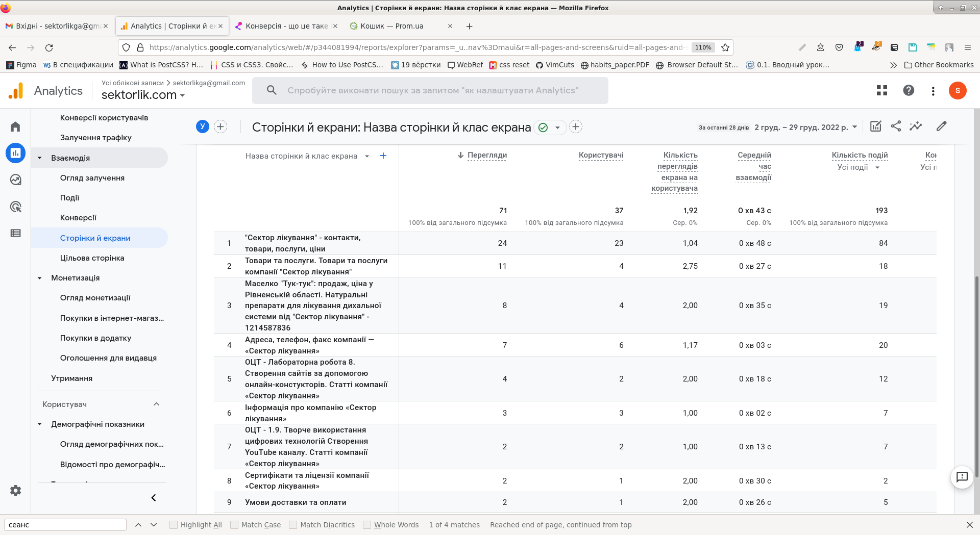The height and width of the screenshot is (535, 980).
Task: Check the Whole Words option
Action: pyautogui.click(x=367, y=525)
